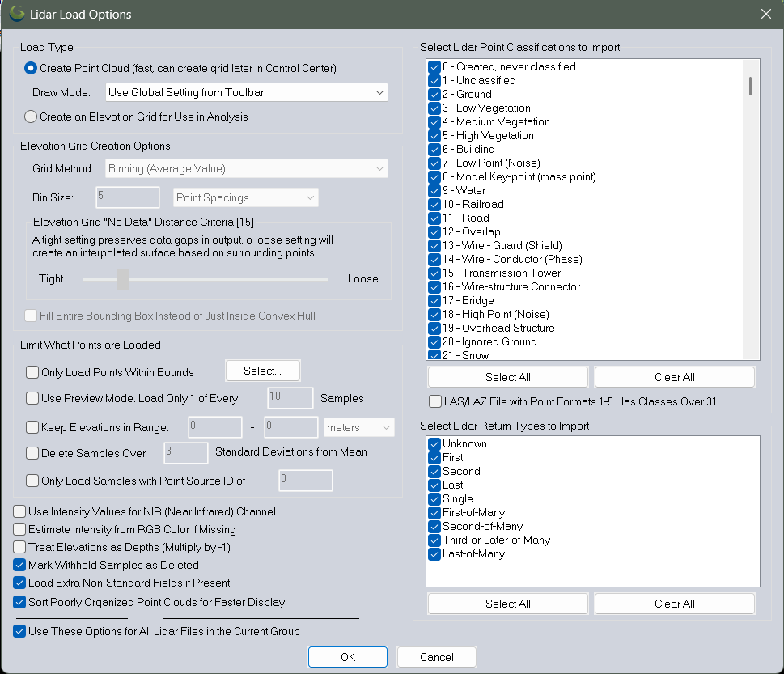Uncheck Mark Withheld Samples as Deleted

(x=19, y=565)
